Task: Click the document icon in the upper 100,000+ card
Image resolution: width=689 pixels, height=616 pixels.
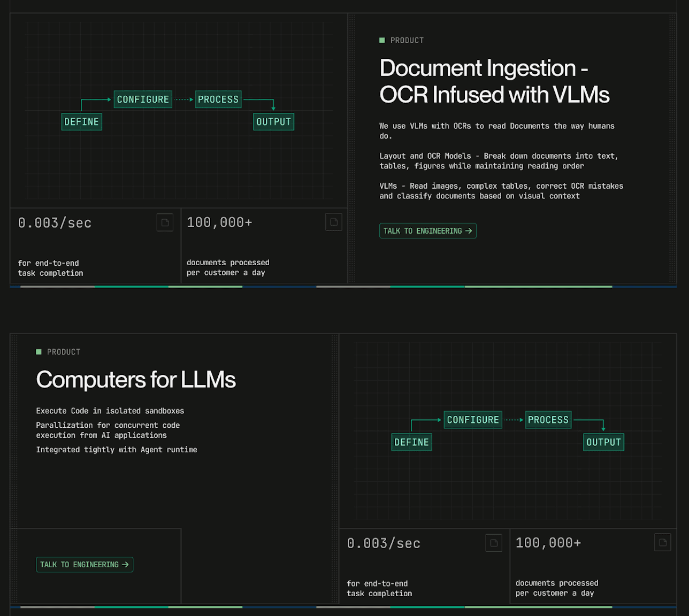Action: pyautogui.click(x=334, y=222)
